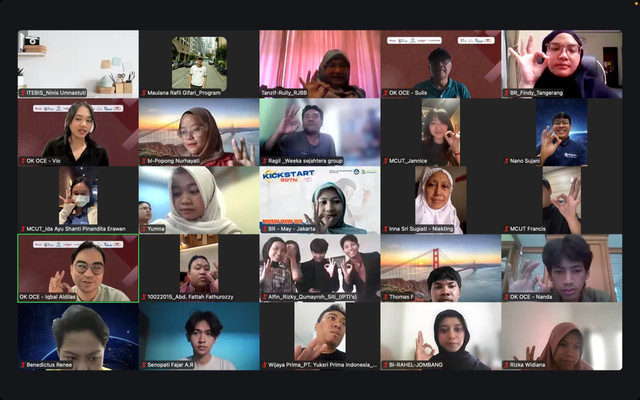Click the muted mic icon beside OK OCE - Sulis
Screen dimensions: 640x400
pos(386,93)
